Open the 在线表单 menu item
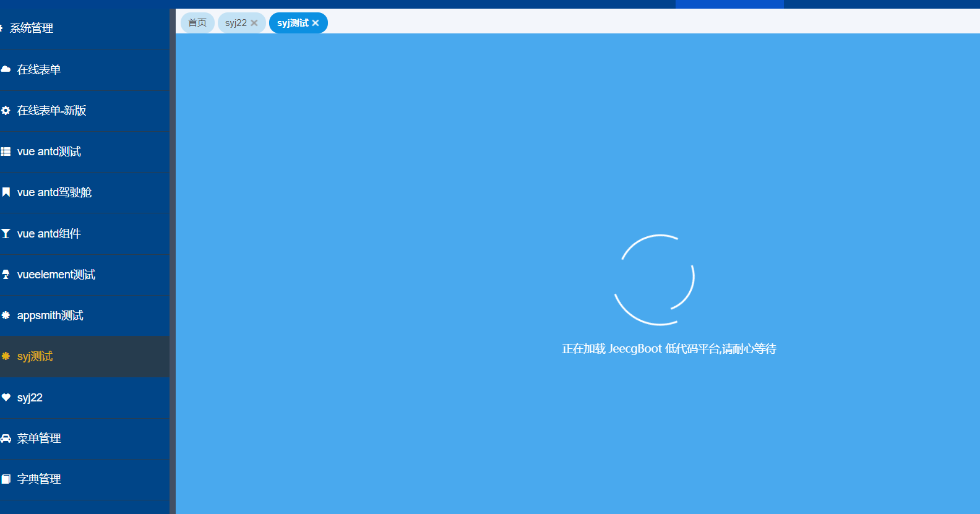Image resolution: width=980 pixels, height=514 pixels. click(39, 69)
